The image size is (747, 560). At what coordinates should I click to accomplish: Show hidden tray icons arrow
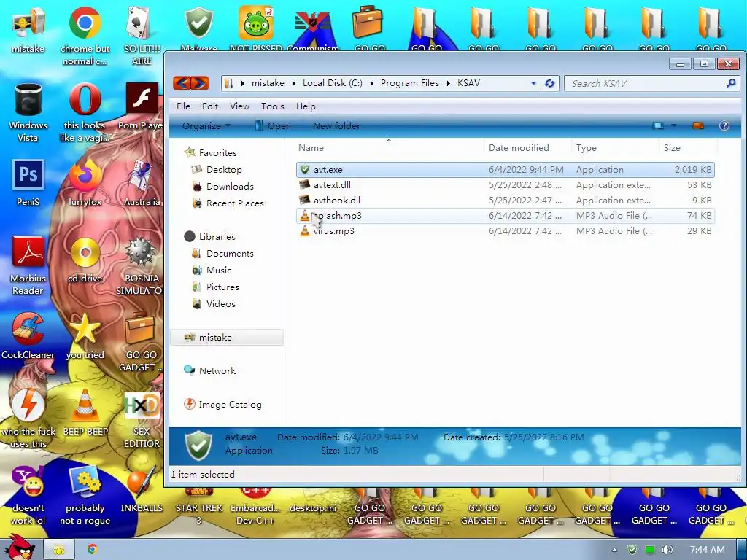[614, 550]
